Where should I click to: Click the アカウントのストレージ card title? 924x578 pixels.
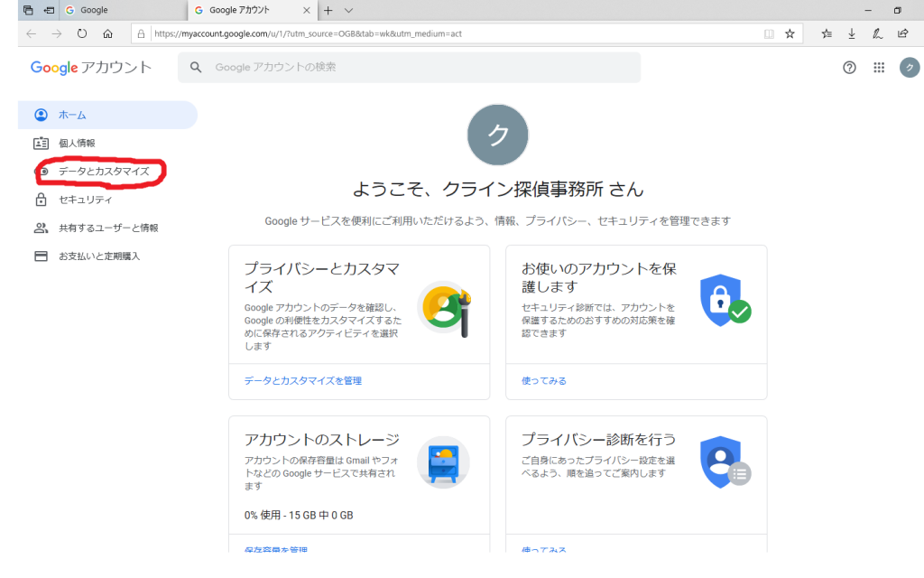pos(322,440)
